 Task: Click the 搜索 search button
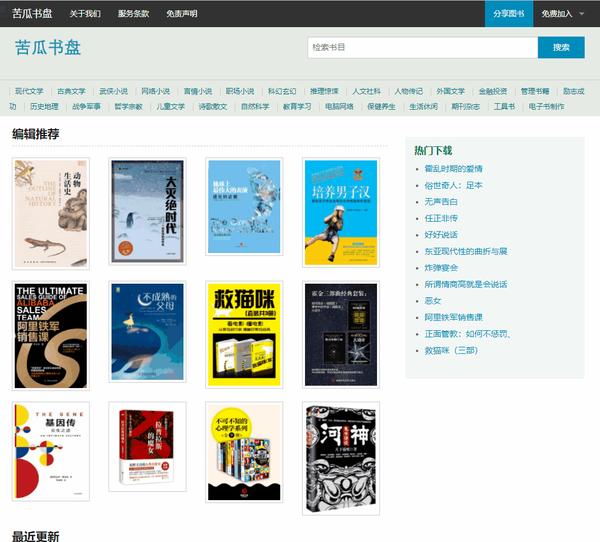[x=561, y=47]
